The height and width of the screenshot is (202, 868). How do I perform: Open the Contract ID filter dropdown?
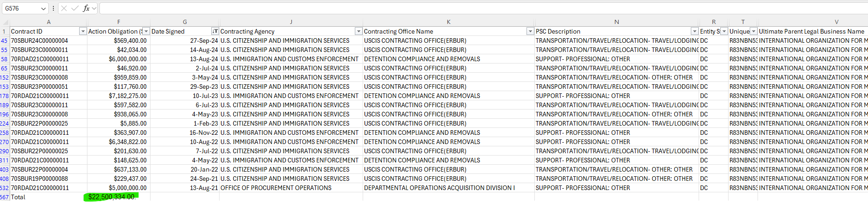tap(83, 31)
